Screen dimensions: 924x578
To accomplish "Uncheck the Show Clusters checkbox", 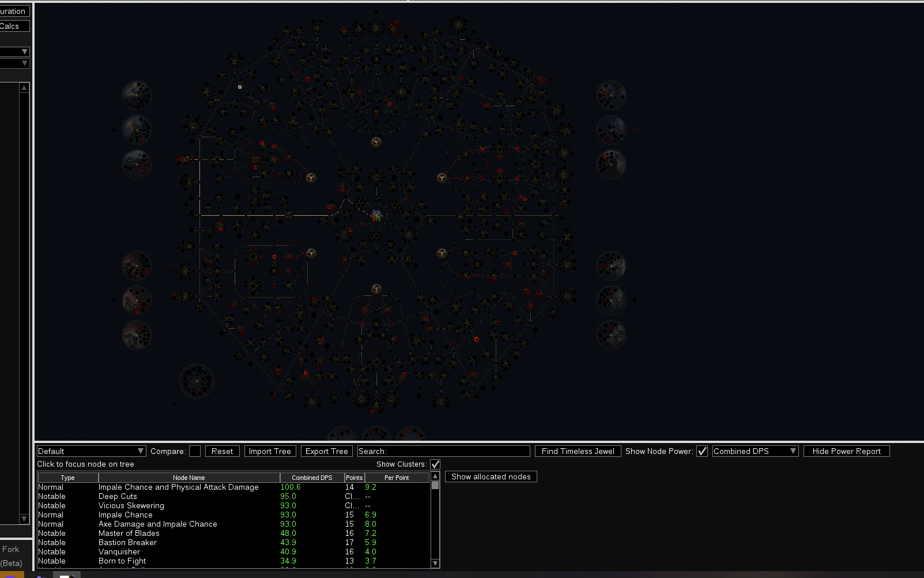I will click(435, 464).
